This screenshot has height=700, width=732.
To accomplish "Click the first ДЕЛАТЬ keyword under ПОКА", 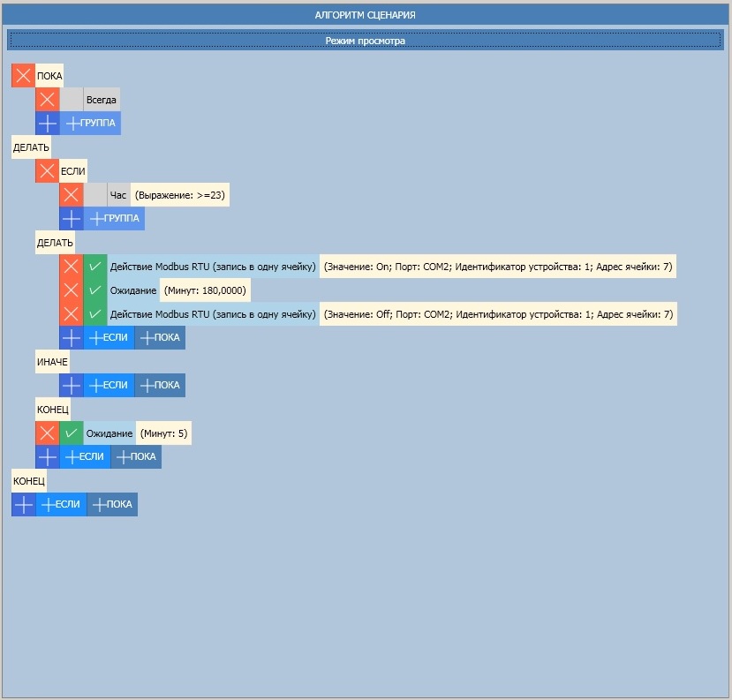I will point(31,147).
